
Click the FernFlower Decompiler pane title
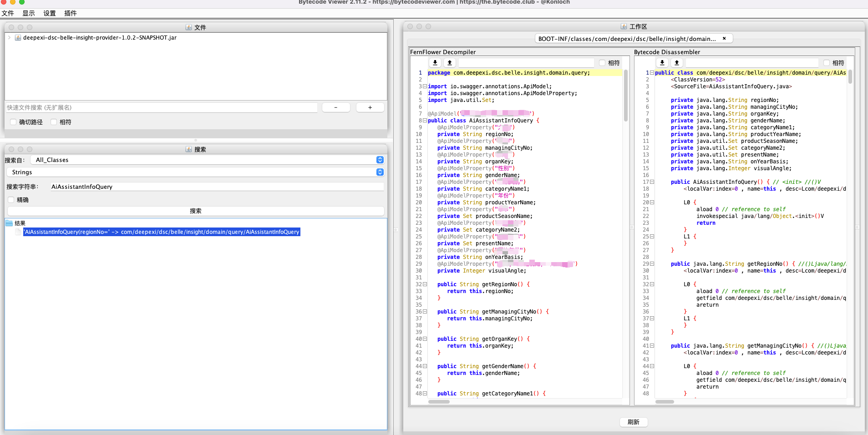click(x=443, y=52)
